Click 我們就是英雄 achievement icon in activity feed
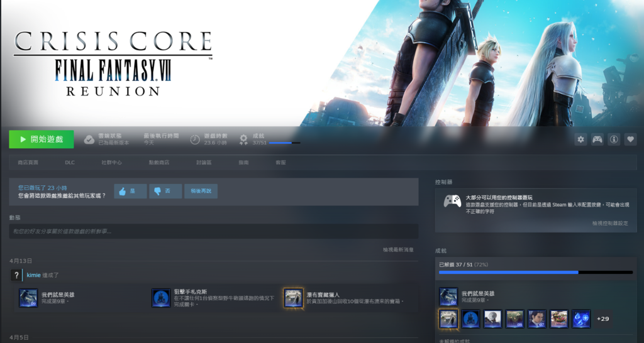Image resolution: width=644 pixels, height=343 pixels. click(x=28, y=298)
